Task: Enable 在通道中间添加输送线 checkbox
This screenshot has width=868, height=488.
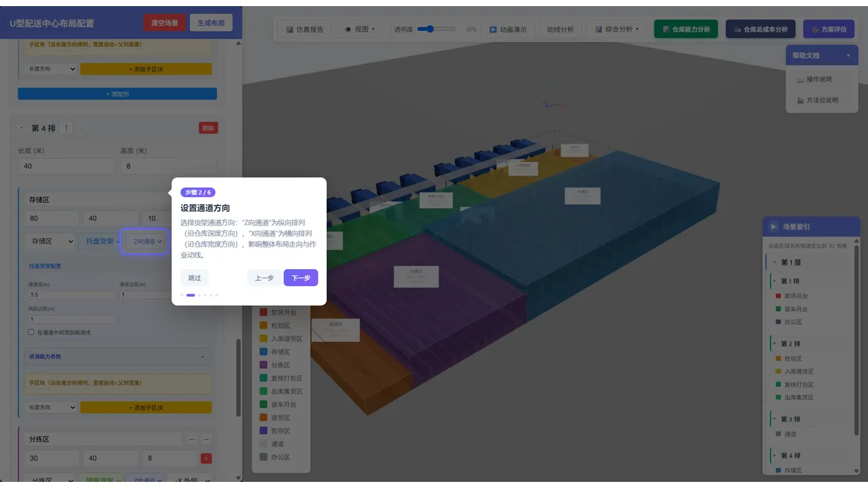Action: pyautogui.click(x=31, y=332)
